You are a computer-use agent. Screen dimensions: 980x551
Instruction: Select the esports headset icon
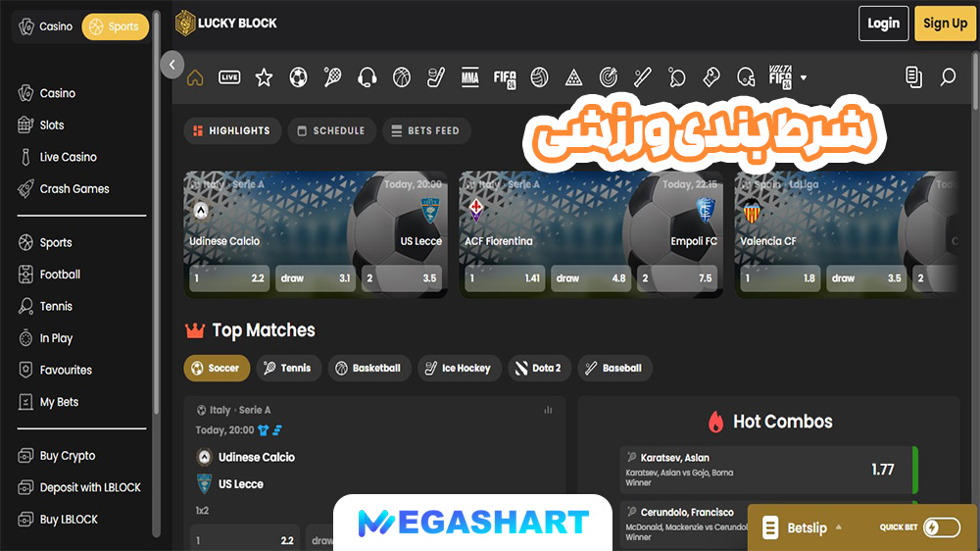pyautogui.click(x=367, y=77)
